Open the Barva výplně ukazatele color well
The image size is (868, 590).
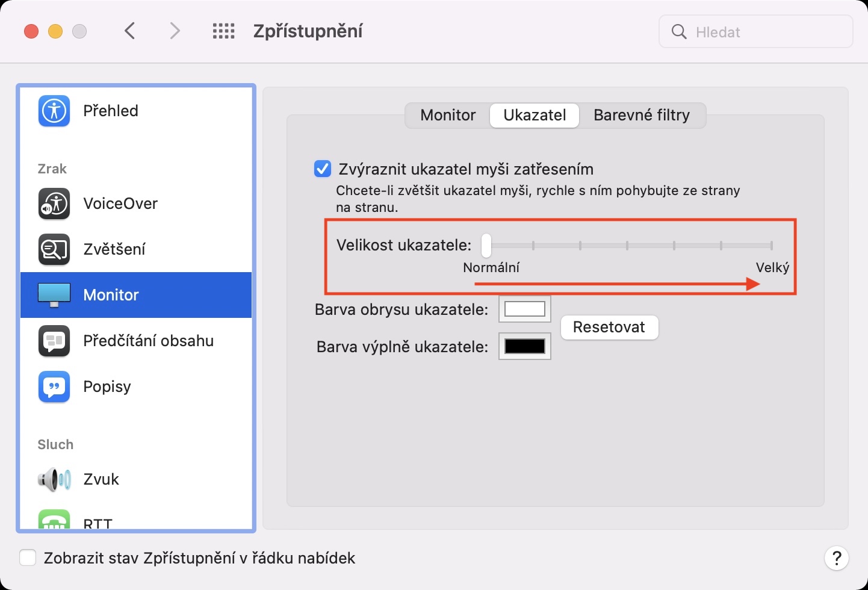[x=525, y=347]
